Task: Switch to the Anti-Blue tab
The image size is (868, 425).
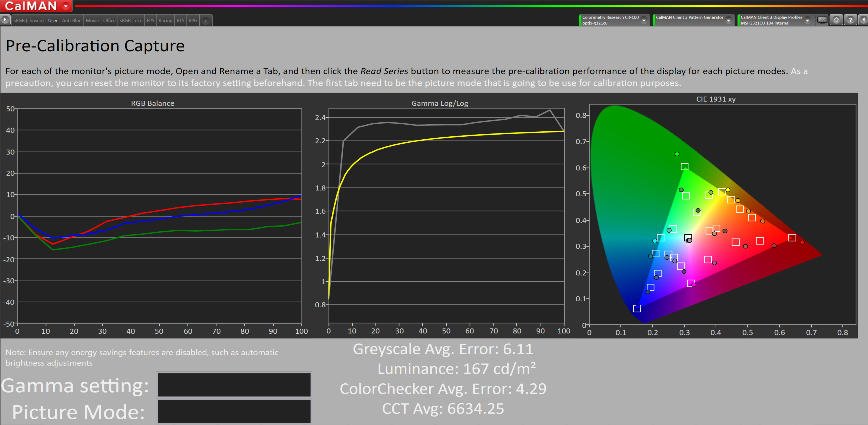Action: click(71, 21)
